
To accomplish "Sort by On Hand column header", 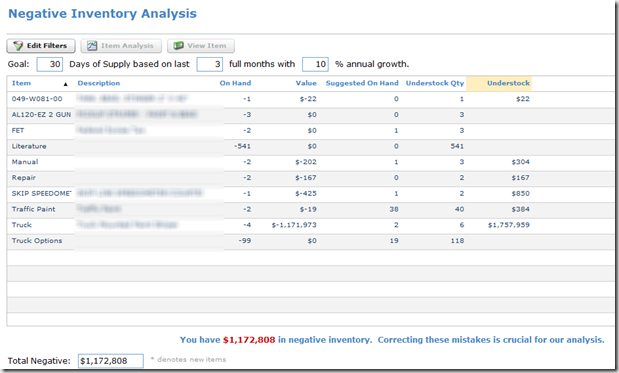I will coord(235,83).
